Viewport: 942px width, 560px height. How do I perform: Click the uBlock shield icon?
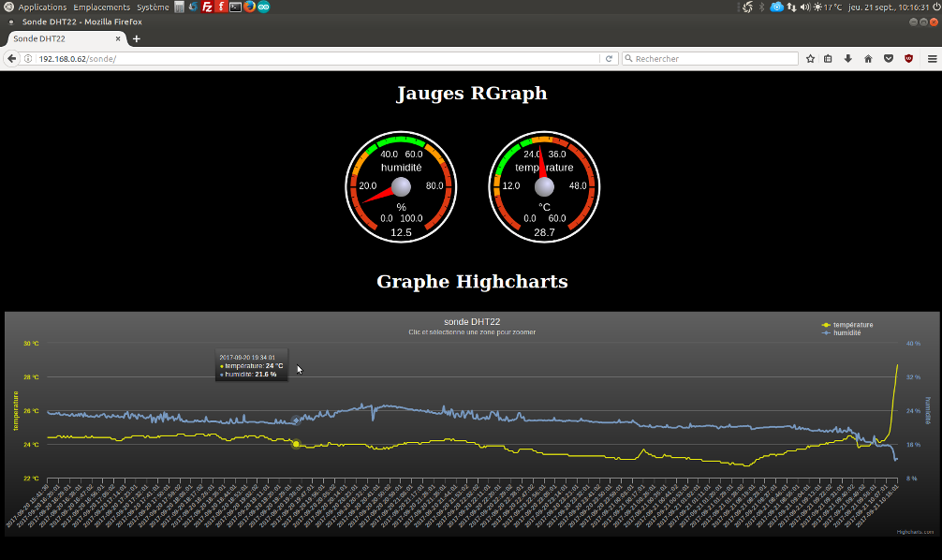pos(908,58)
